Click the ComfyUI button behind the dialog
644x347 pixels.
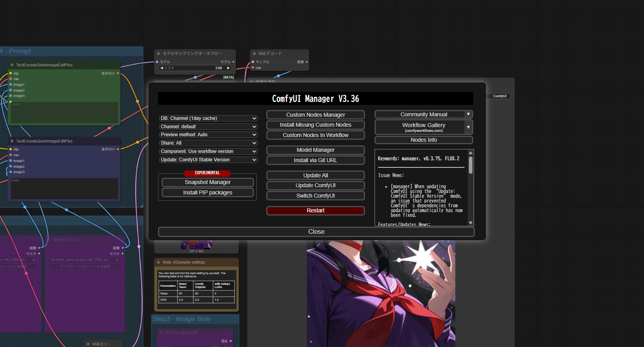(500, 96)
